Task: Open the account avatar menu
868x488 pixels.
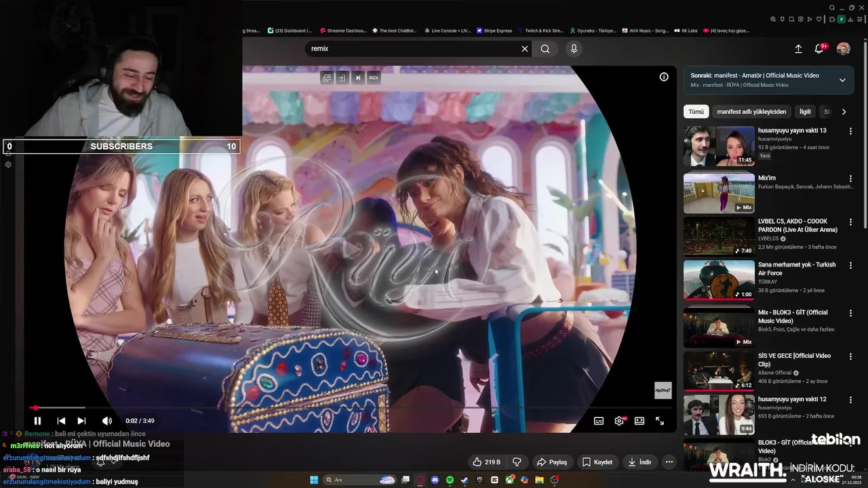Action: pyautogui.click(x=844, y=49)
